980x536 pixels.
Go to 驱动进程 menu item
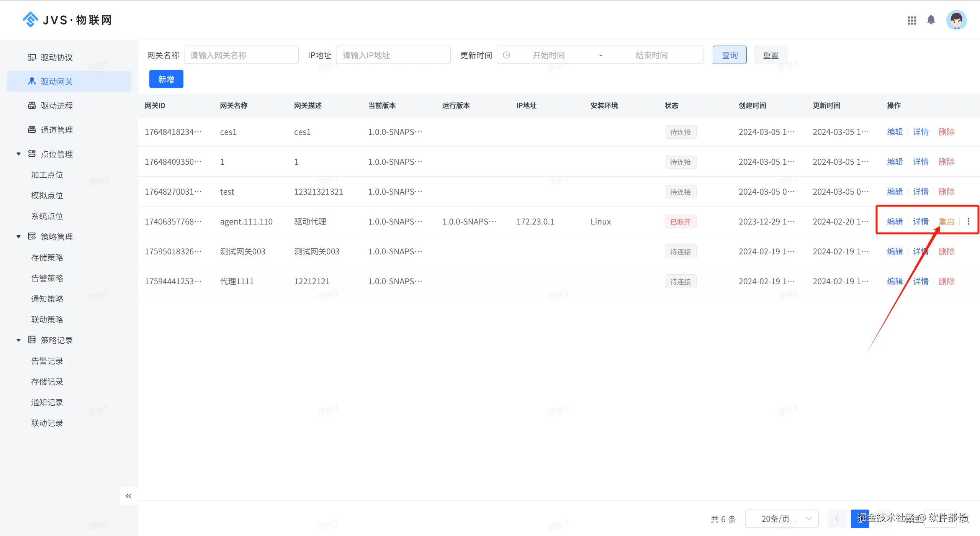57,106
